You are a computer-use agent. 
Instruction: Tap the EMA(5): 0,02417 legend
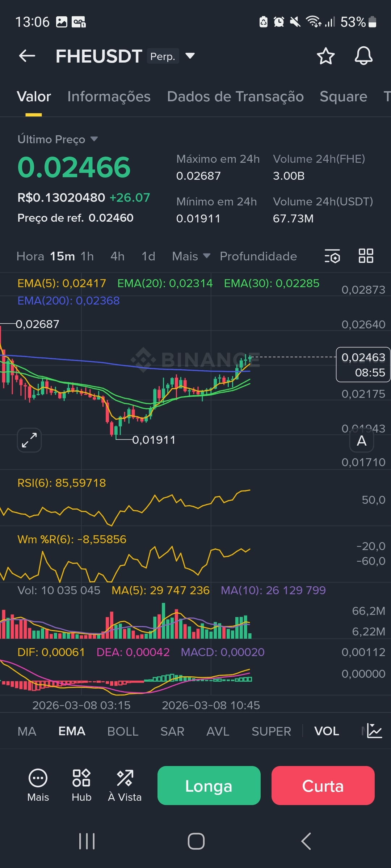coord(62,283)
